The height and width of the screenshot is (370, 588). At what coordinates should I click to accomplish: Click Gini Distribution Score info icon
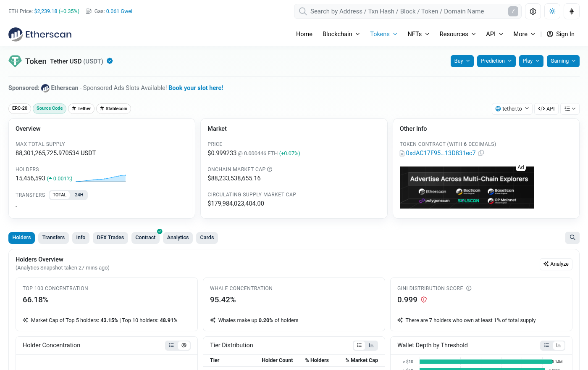[x=469, y=288]
